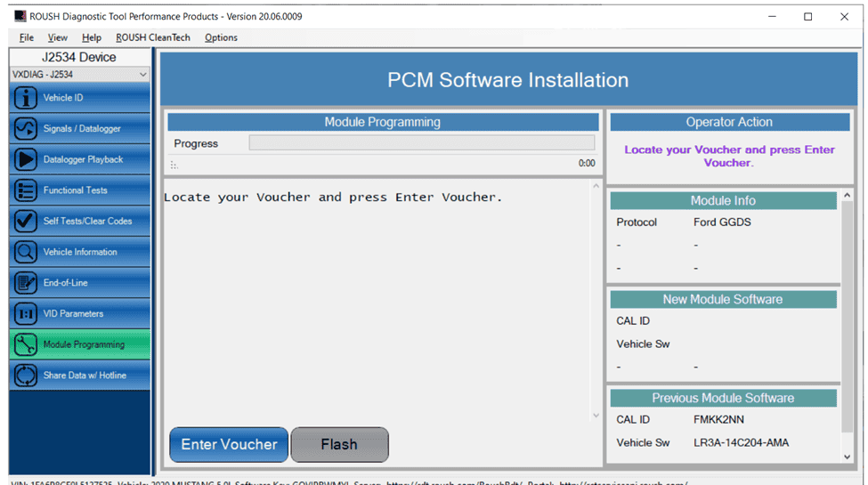868x485 pixels.
Task: Click the ROUSH application title bar icon
Action: (20, 16)
